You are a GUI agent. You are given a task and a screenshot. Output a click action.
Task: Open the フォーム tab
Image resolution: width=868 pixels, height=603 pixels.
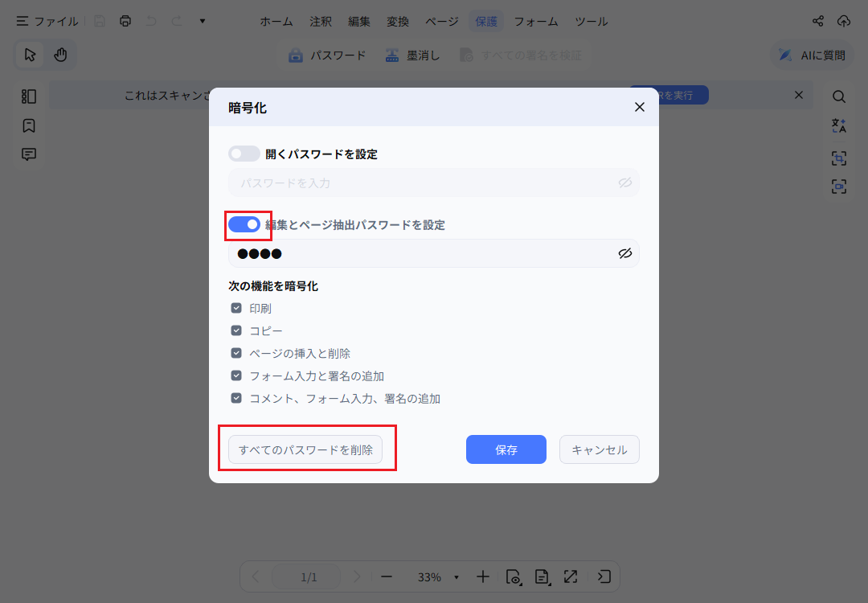pos(536,22)
